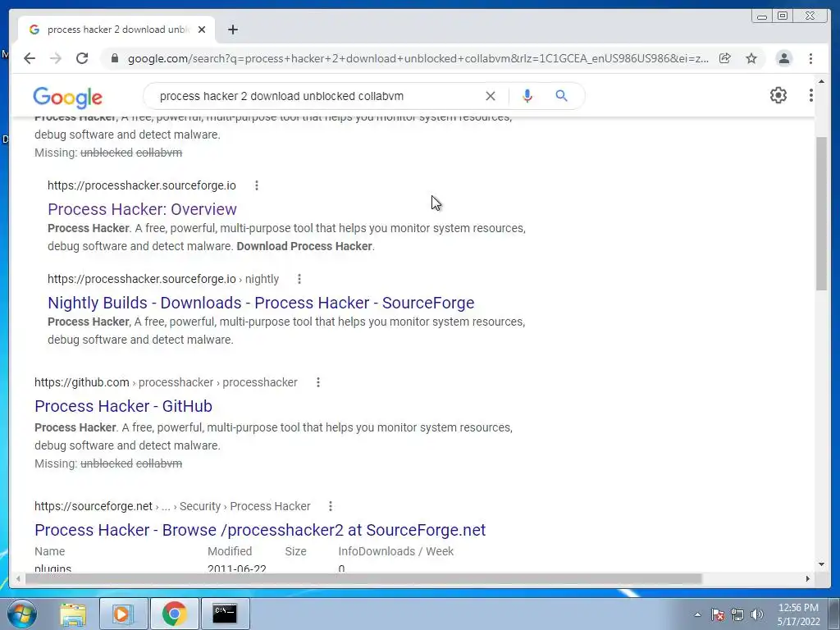Open a new tab with plus button
This screenshot has width=840, height=630.
[232, 30]
